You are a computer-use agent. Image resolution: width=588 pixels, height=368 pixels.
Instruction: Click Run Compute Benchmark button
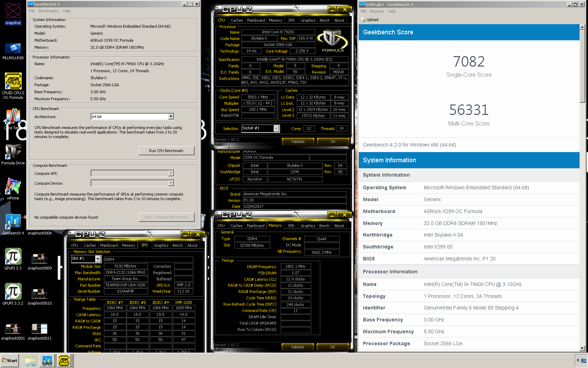click(x=166, y=217)
